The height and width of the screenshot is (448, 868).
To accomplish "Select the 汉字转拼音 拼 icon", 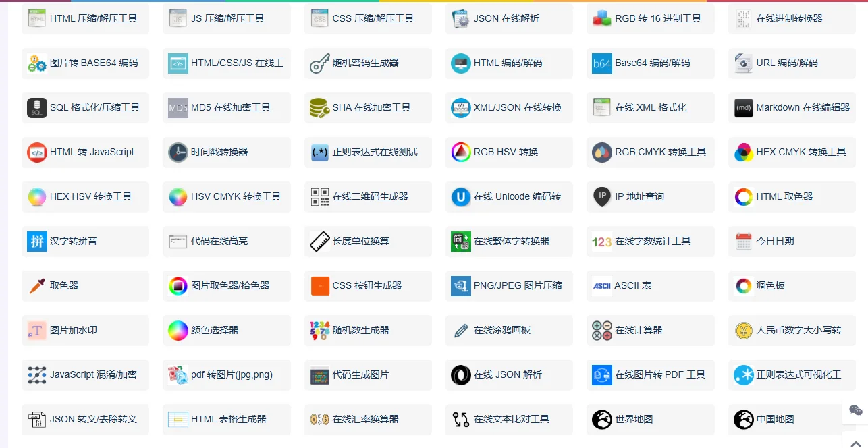I will [36, 241].
